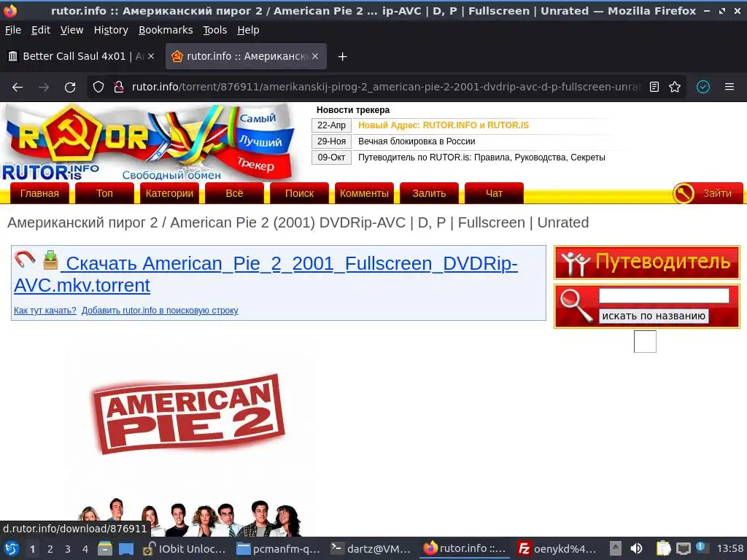The width and height of the screenshot is (747, 560).
Task: Close the Better Call Saul tab
Action: click(151, 56)
